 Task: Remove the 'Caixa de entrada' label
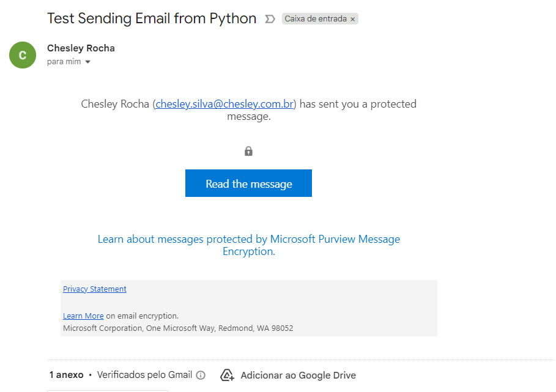pyautogui.click(x=353, y=20)
